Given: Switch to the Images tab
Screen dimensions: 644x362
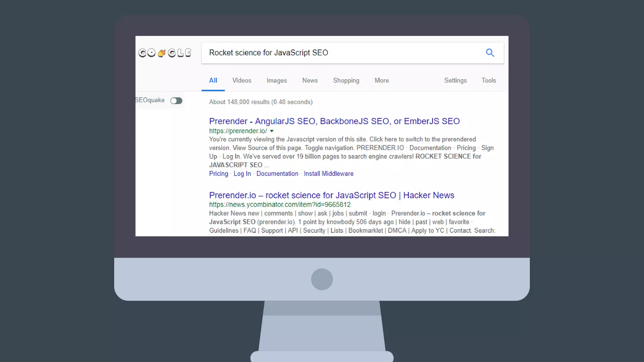Looking at the screenshot, I should coord(276,80).
